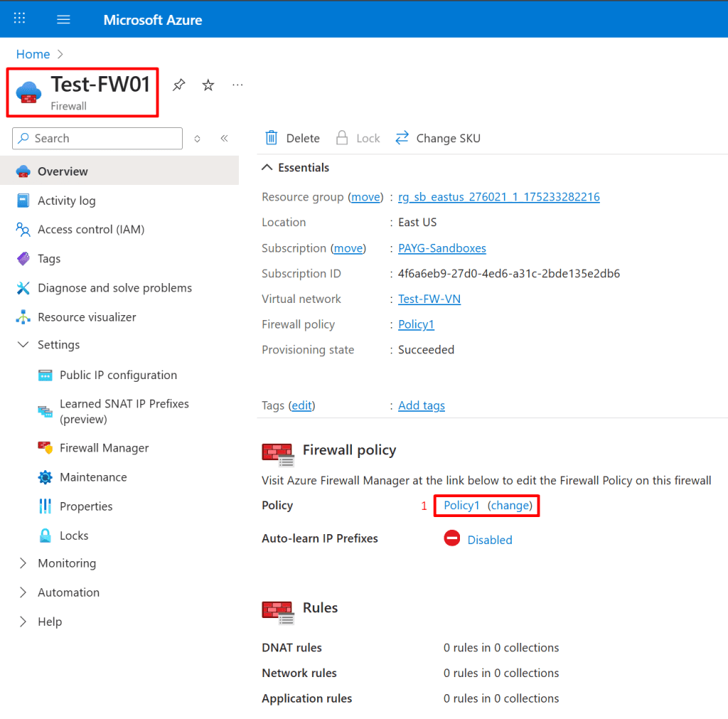
Task: Open Access control (IAM) page
Action: (90, 230)
